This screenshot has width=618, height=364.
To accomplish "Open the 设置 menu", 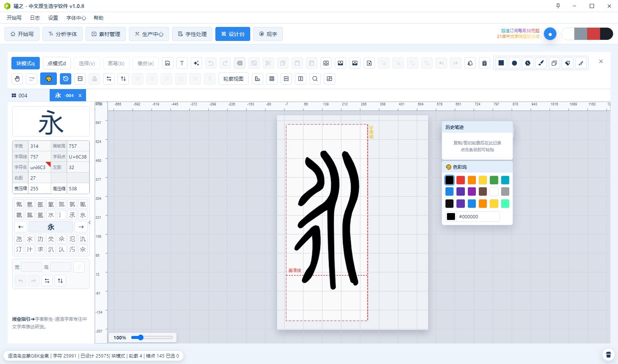I will [53, 18].
